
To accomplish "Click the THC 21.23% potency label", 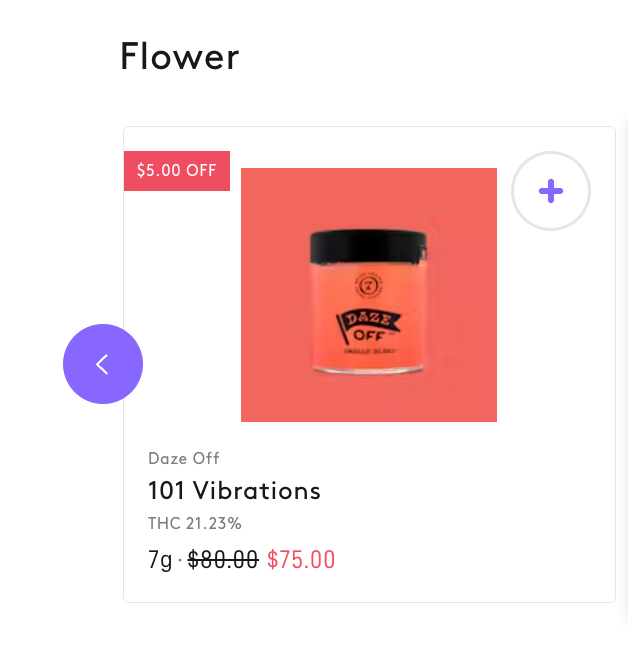I will 195,523.
